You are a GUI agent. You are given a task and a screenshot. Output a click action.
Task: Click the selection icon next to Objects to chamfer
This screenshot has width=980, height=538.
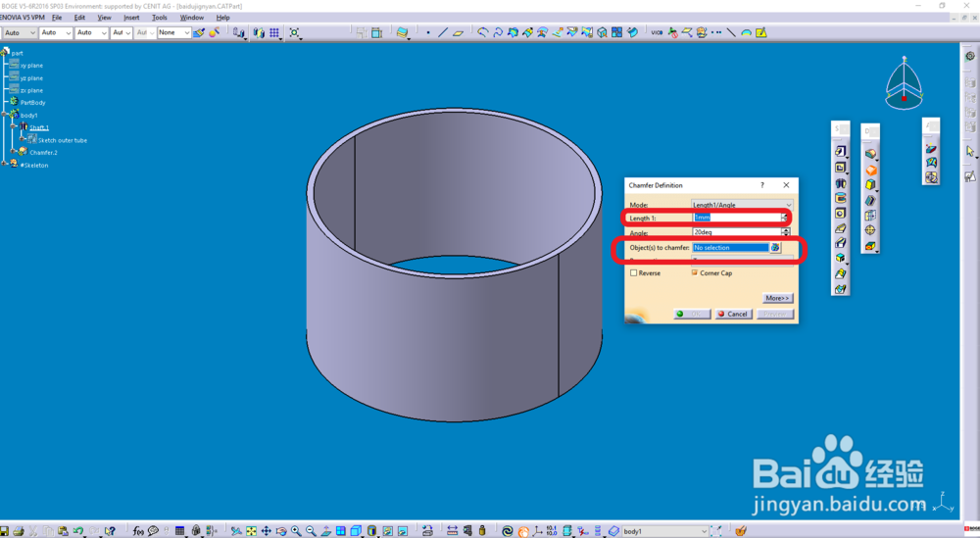pyautogui.click(x=775, y=248)
